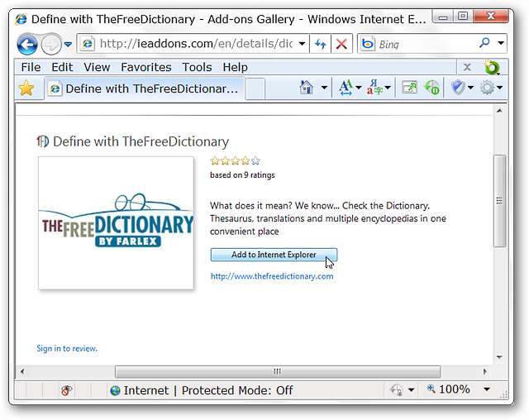Open the Help menu
Viewport: 529px width, 420px height.
coord(235,67)
